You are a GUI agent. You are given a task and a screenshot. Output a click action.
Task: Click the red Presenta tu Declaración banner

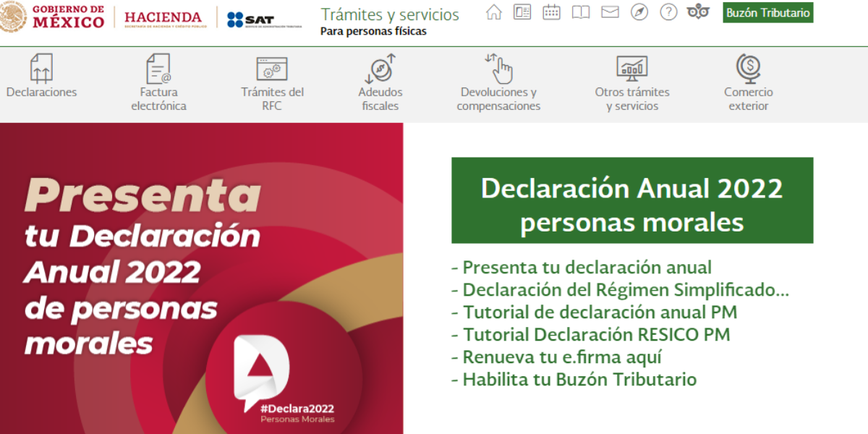pyautogui.click(x=201, y=278)
